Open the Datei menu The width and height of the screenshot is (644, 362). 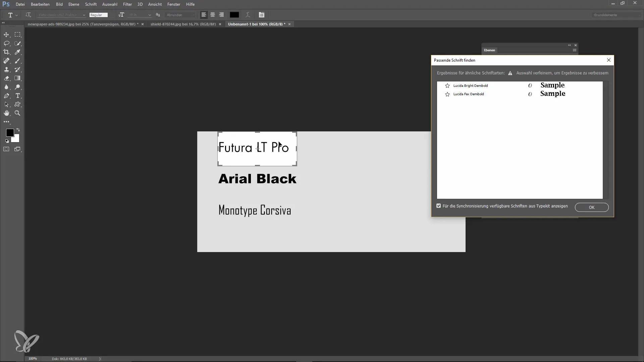point(20,4)
